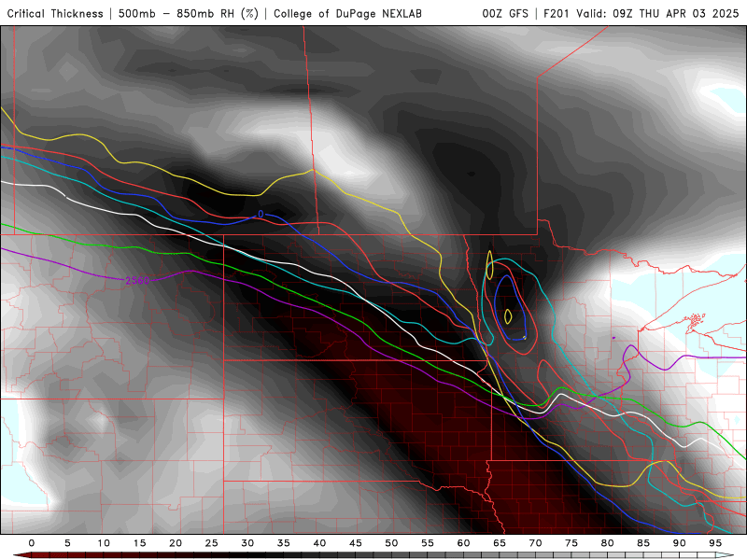Viewport: 747px width, 560px height.
Task: Select the colorbar tick label "0"
Action: point(32,543)
